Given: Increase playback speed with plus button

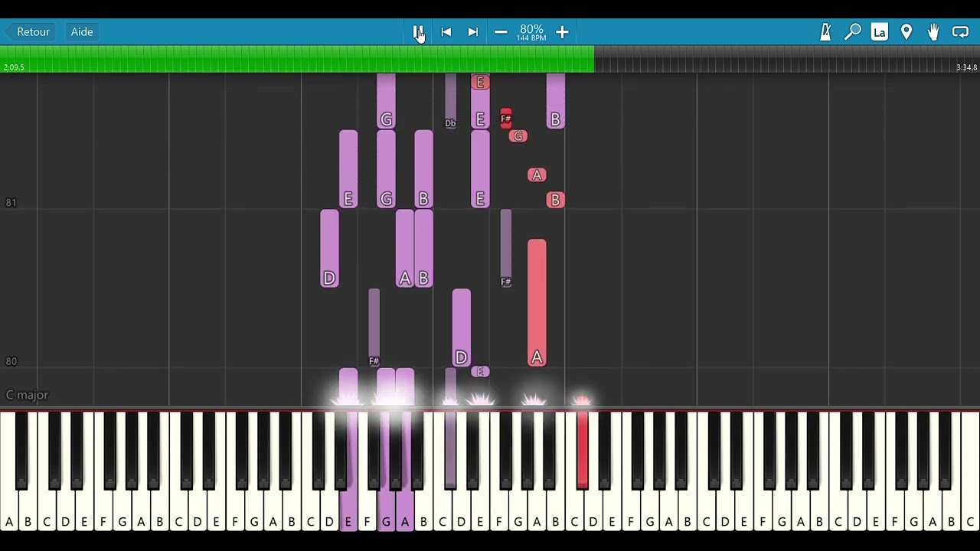Looking at the screenshot, I should point(562,32).
